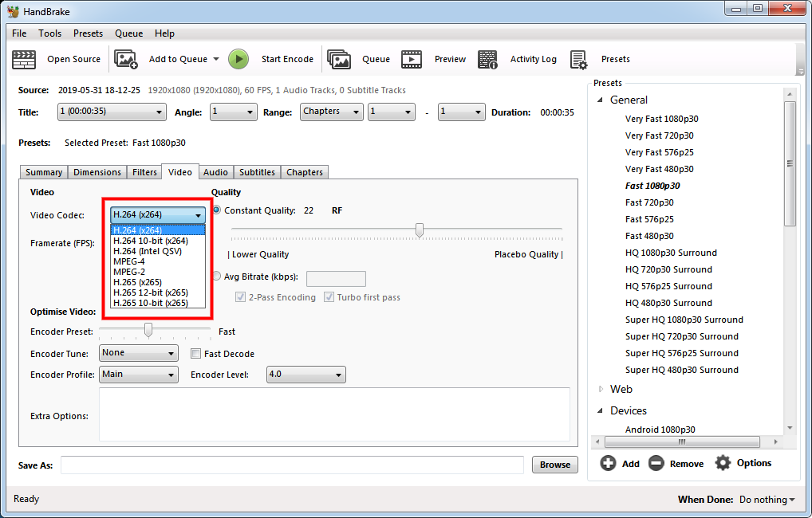812x518 pixels.
Task: Click the green Start Encode play icon
Action: 238,59
